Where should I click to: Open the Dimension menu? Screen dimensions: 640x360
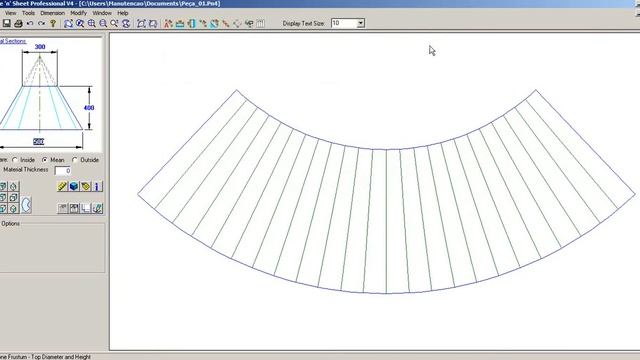[x=52, y=13]
